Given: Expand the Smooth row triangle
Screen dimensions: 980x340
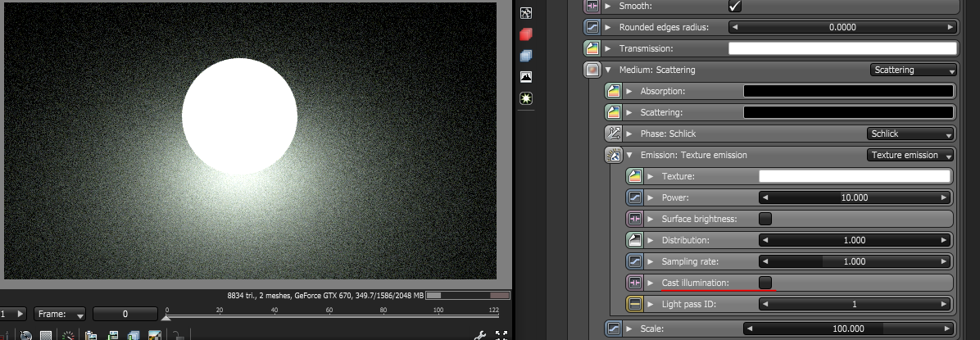Looking at the screenshot, I should [608, 7].
